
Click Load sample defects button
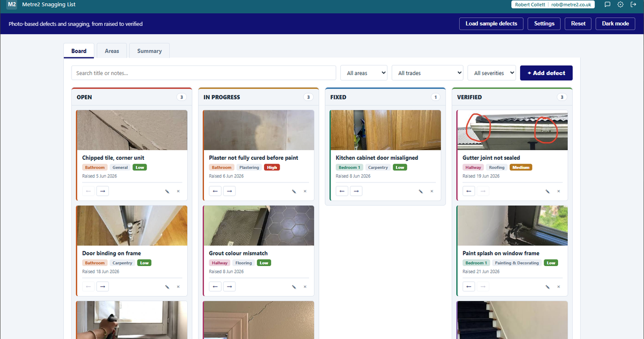[x=492, y=24]
